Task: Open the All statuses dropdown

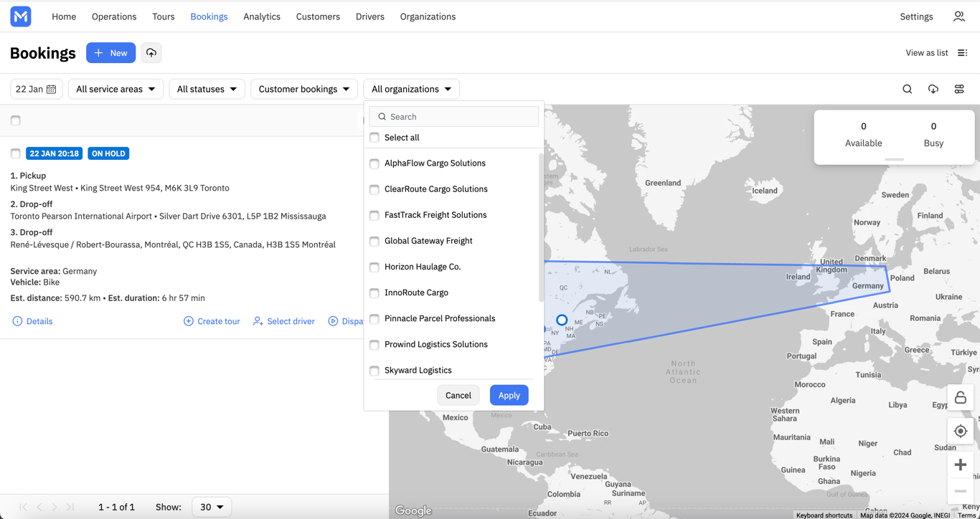Action: 207,89
